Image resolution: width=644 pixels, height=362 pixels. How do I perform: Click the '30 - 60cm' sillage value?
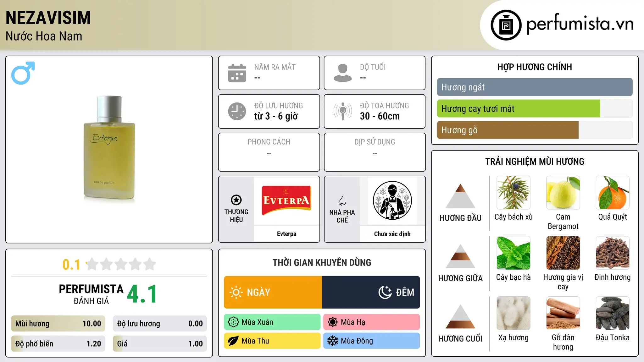pos(380,116)
